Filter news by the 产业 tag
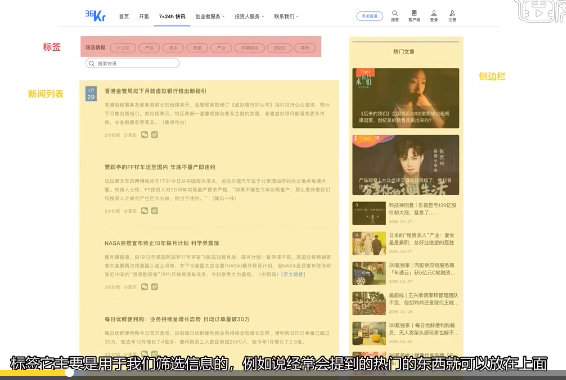 [x=221, y=48]
